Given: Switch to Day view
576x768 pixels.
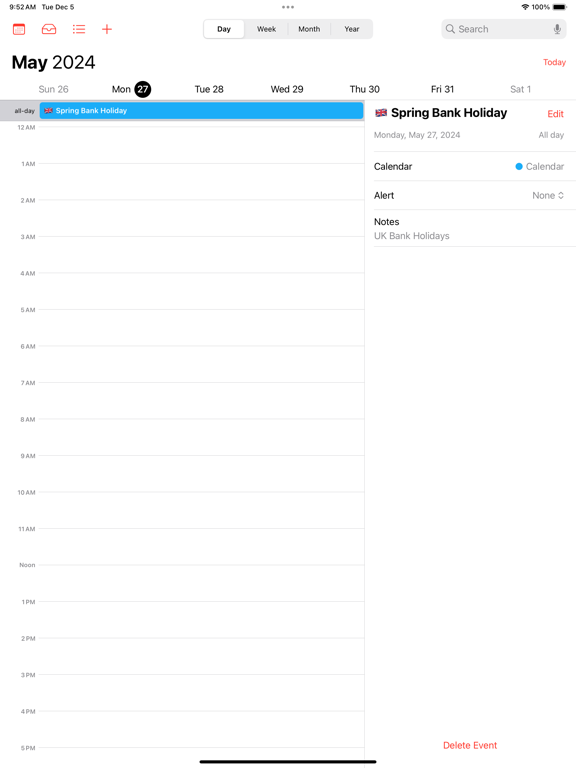Looking at the screenshot, I should tap(224, 29).
